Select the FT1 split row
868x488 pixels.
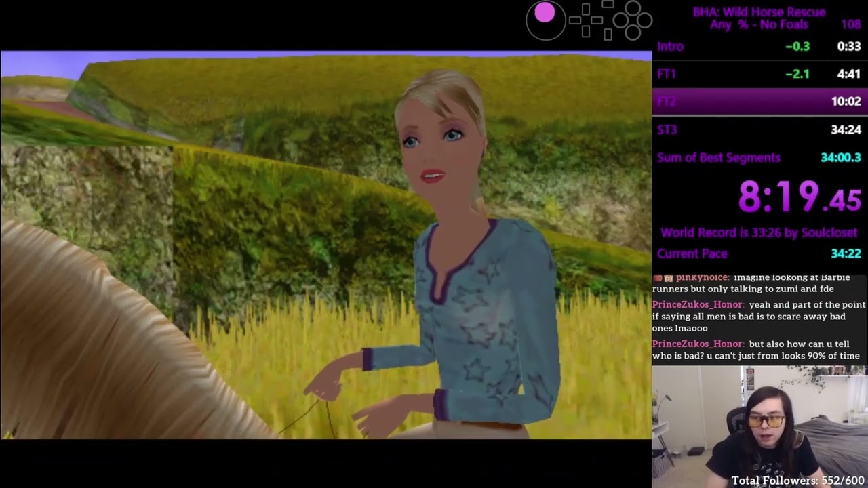(x=759, y=74)
